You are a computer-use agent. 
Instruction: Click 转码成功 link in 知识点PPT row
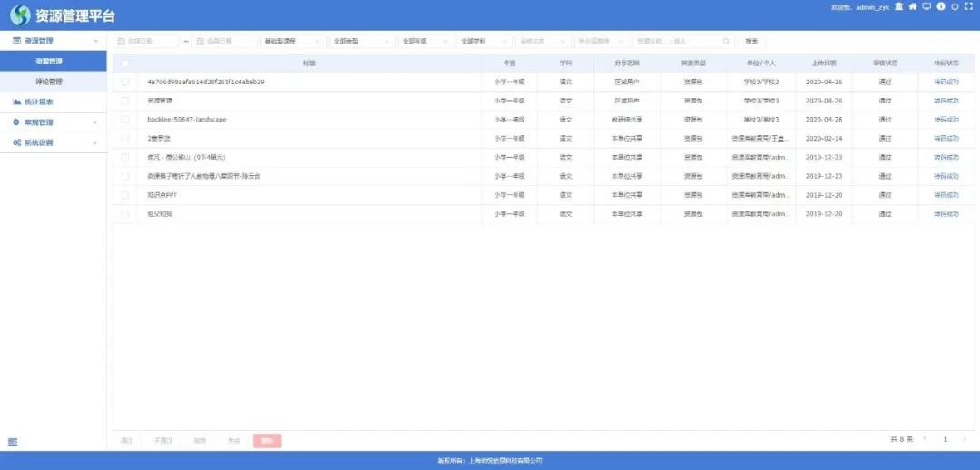946,195
